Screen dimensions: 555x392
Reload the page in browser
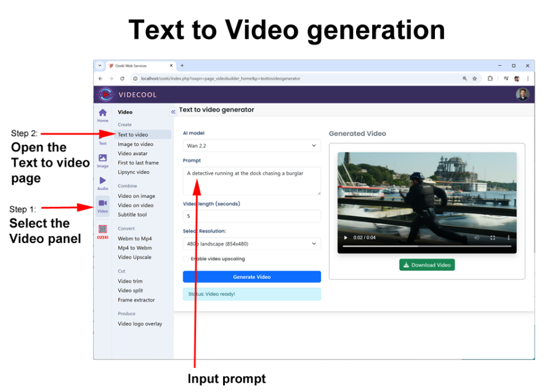[122, 79]
